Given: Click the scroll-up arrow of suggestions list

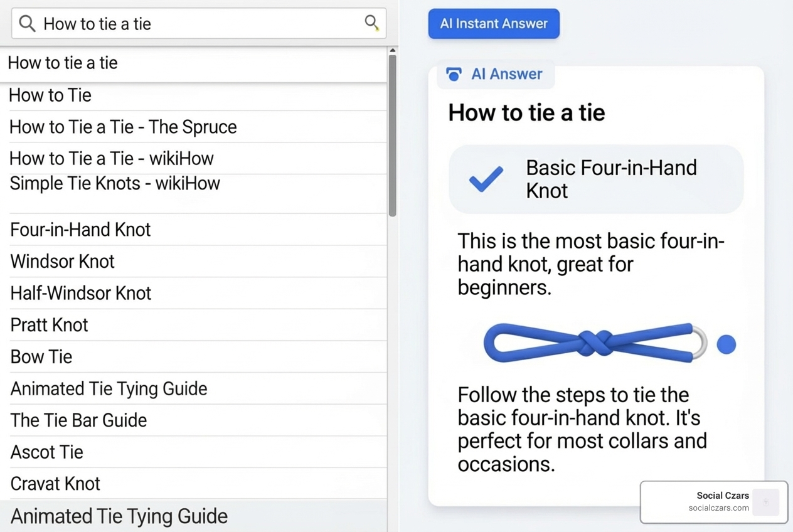Looking at the screenshot, I should [393, 51].
